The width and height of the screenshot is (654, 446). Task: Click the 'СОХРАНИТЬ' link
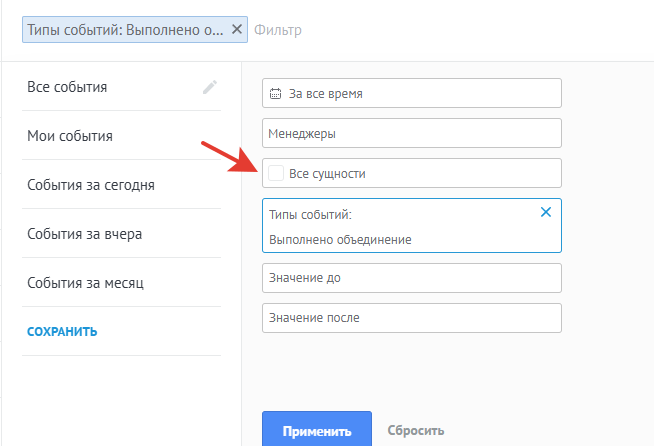[62, 331]
